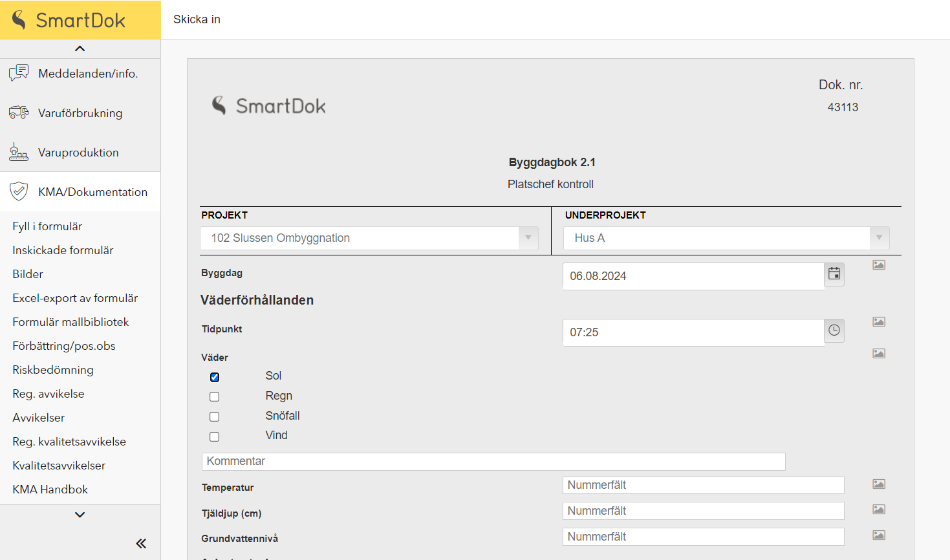
Task: Open Varuförbrukning truck icon
Action: tap(19, 113)
